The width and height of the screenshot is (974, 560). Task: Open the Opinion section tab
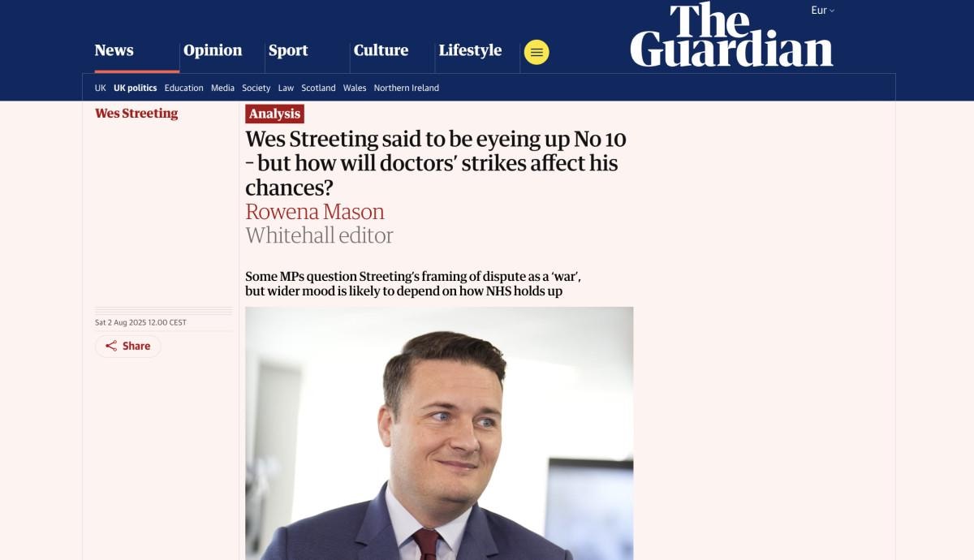pos(213,50)
